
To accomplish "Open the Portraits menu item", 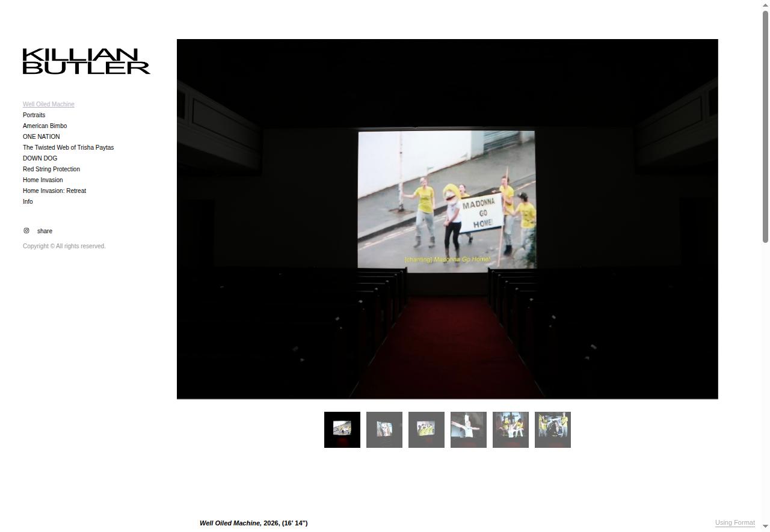I will pyautogui.click(x=34, y=115).
